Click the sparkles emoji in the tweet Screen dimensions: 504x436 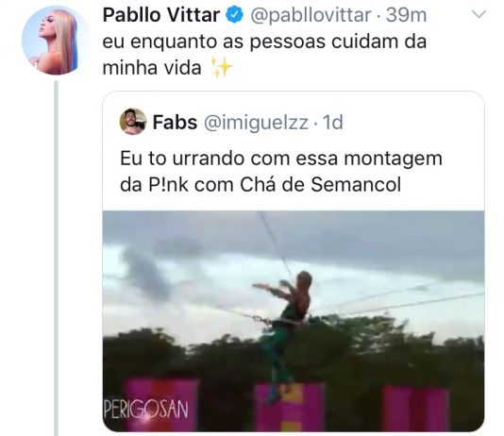tap(221, 67)
